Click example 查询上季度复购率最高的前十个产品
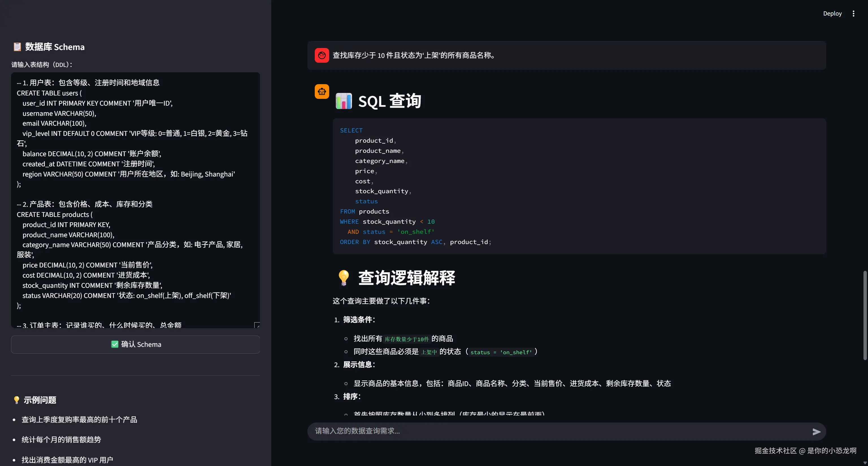The image size is (868, 466). click(x=79, y=419)
